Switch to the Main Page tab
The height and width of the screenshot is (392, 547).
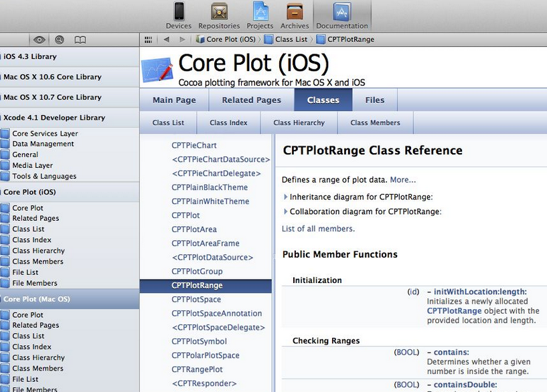(x=174, y=100)
